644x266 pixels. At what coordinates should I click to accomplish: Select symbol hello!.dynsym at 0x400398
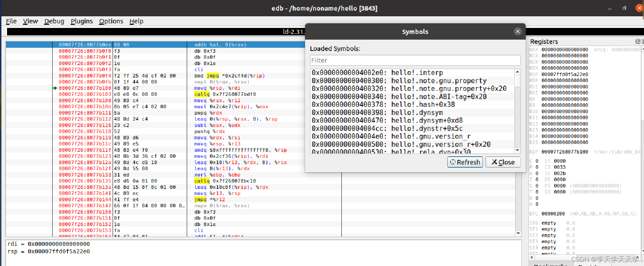point(412,112)
